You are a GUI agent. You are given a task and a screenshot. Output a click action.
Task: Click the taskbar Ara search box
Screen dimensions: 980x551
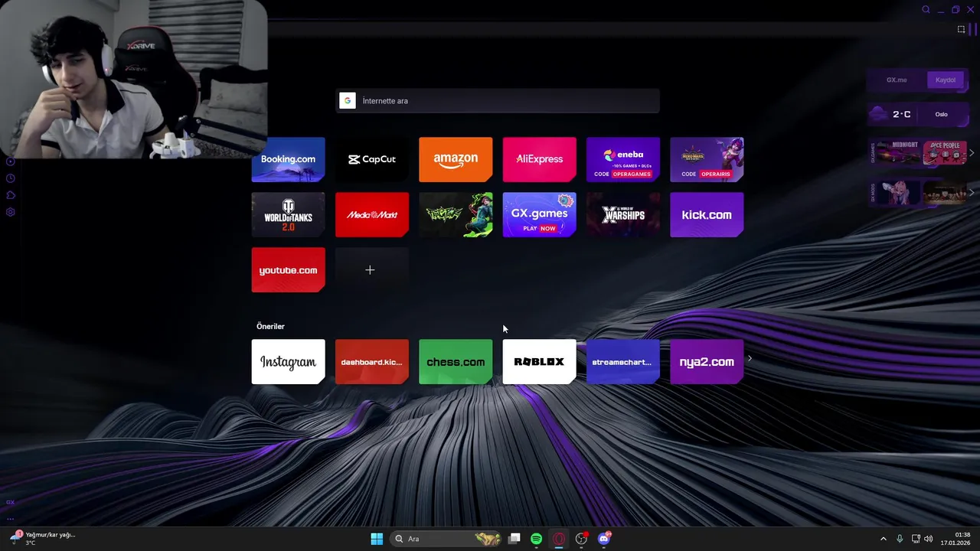pyautogui.click(x=446, y=539)
